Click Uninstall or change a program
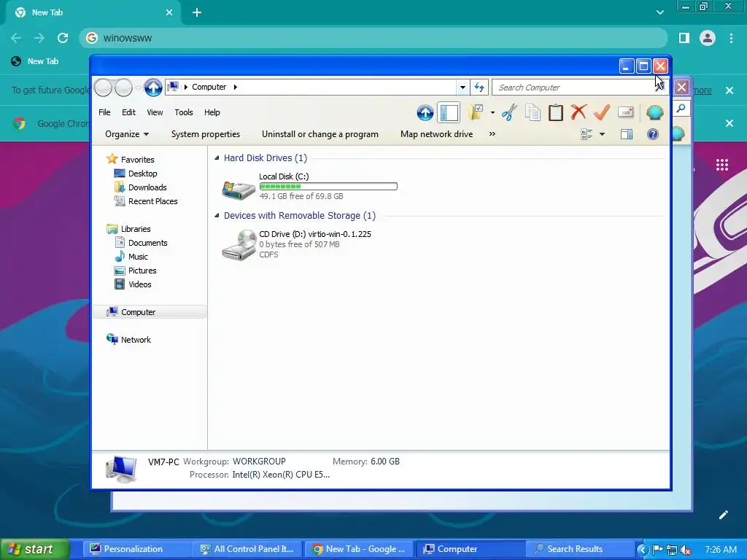Screen dimensions: 747x560 [x=320, y=134]
